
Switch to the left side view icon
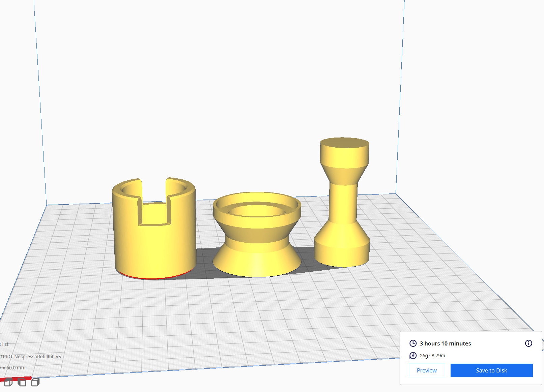pyautogui.click(x=22, y=382)
